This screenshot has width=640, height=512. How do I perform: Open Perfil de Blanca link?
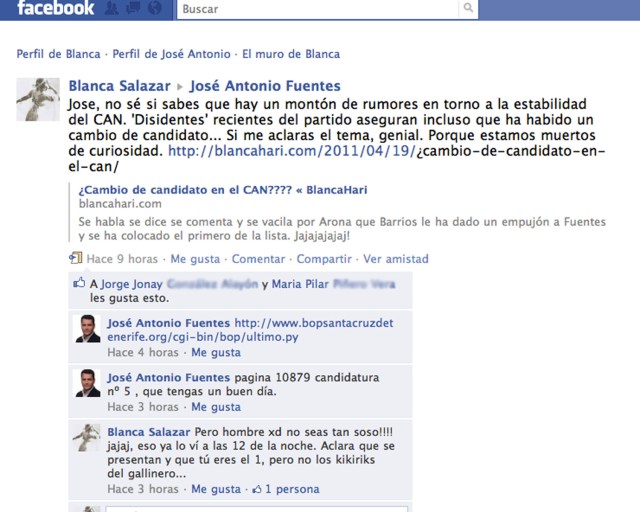[x=58, y=54]
